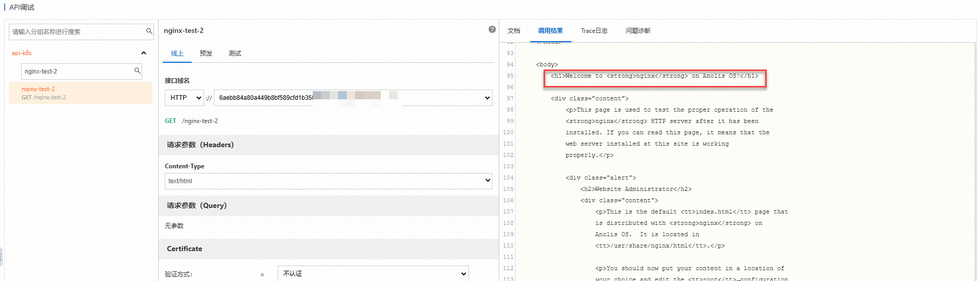Image resolution: width=980 pixels, height=281 pixels.
Task: Click the nginx-test-2 title heading
Action: [183, 31]
